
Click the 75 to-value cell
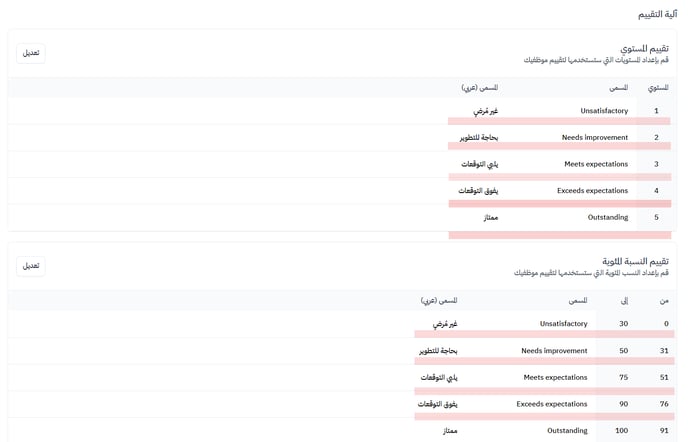(623, 378)
